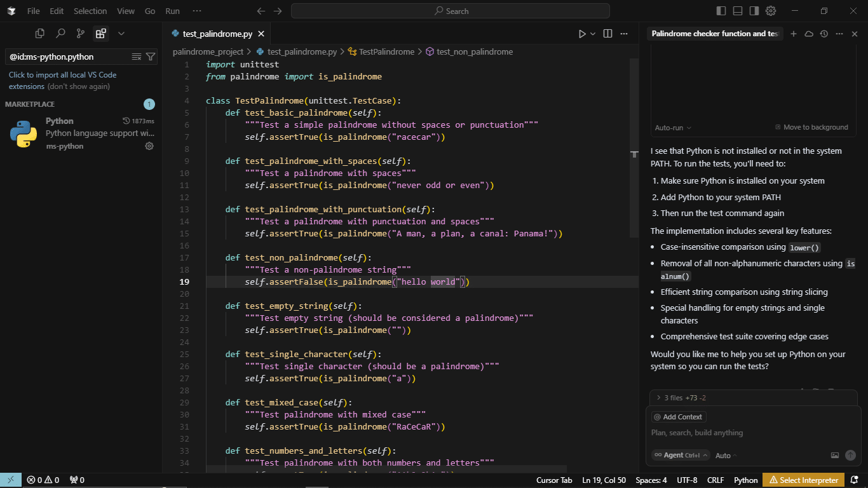The image size is (868, 488).
Task: Open the Auto-run dropdown in chat
Action: click(673, 128)
